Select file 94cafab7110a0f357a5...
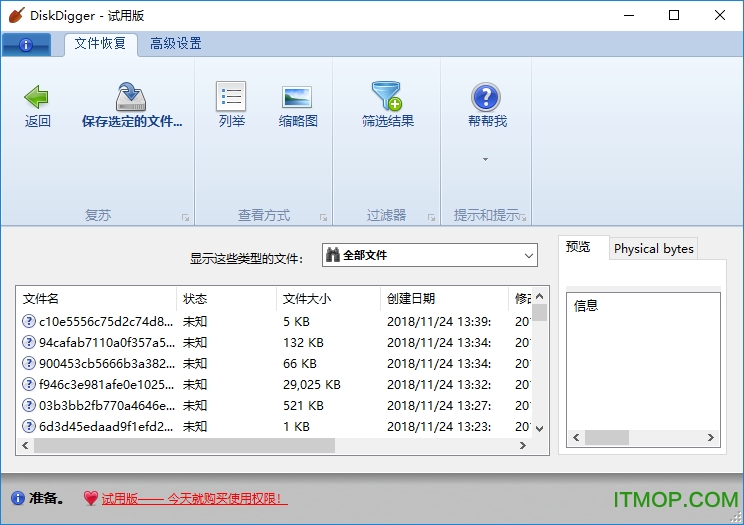 (x=107, y=342)
